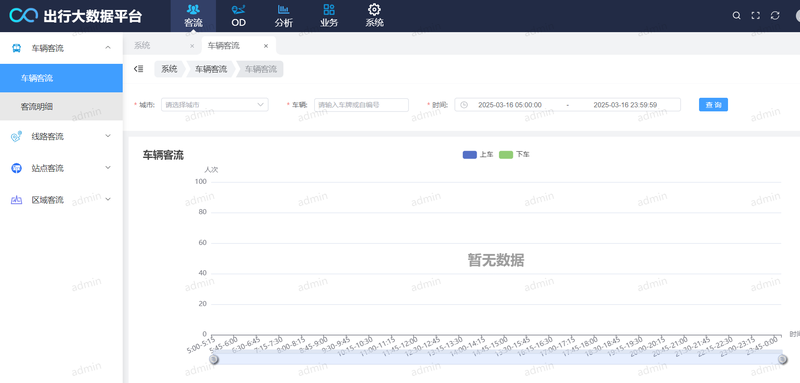Open the 分析 chart icon

click(x=284, y=9)
